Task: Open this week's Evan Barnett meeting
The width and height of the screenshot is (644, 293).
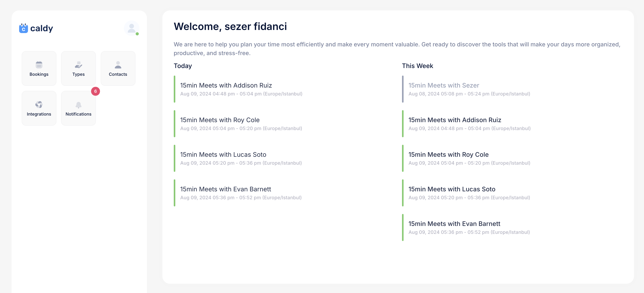Action: coord(510,227)
